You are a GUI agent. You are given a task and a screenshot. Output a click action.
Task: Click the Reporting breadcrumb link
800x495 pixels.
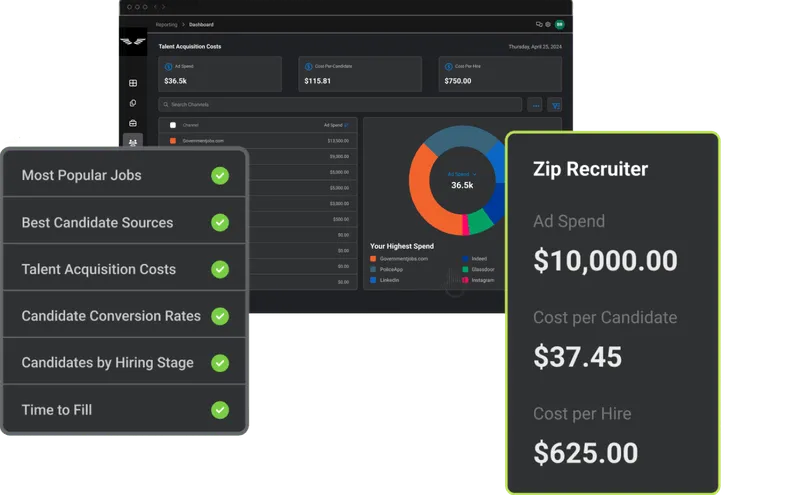tap(166, 24)
